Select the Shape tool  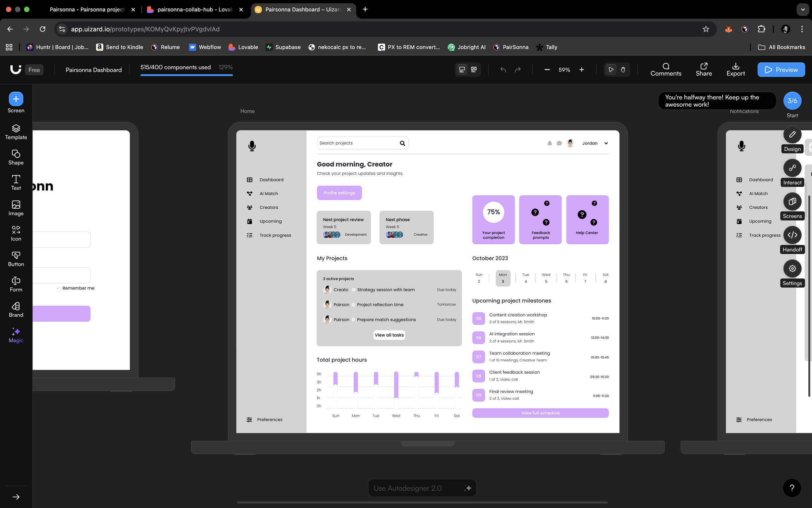(16, 157)
